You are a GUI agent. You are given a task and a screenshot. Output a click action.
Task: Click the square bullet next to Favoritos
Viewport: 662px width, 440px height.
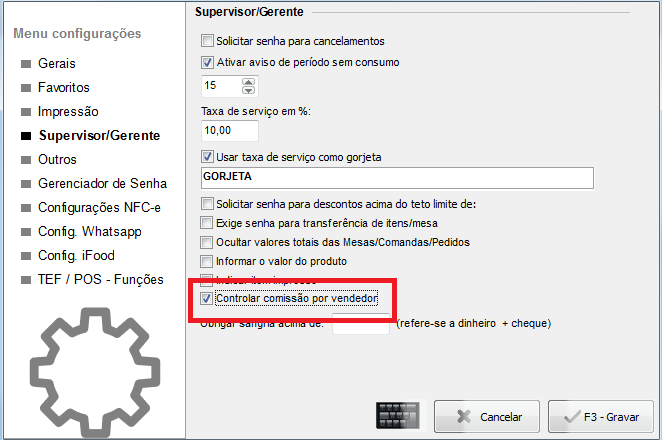click(26, 88)
